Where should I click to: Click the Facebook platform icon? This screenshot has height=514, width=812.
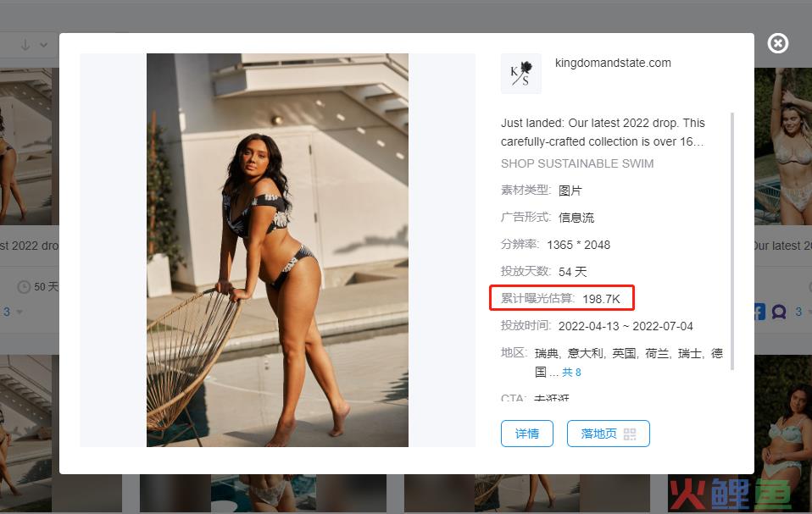(x=759, y=312)
